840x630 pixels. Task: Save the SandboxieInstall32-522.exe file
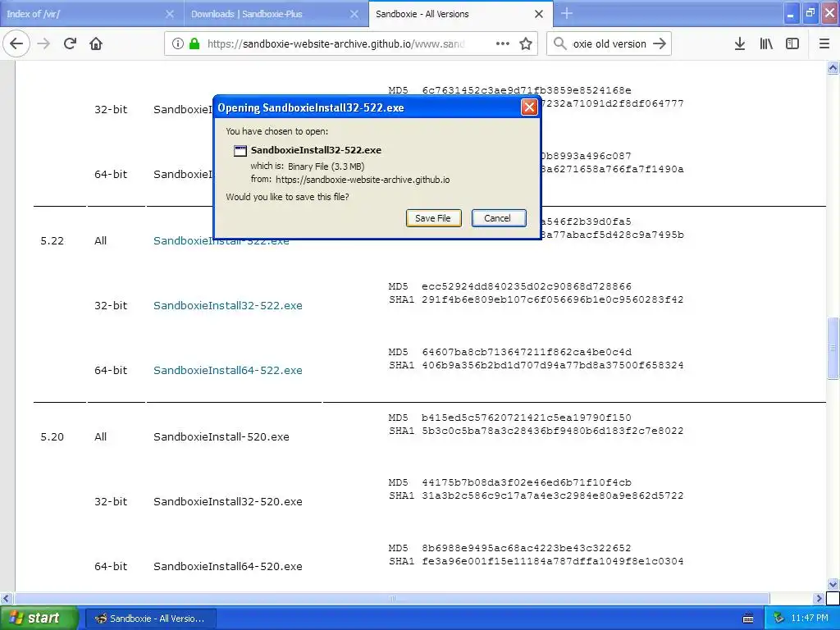click(x=433, y=218)
